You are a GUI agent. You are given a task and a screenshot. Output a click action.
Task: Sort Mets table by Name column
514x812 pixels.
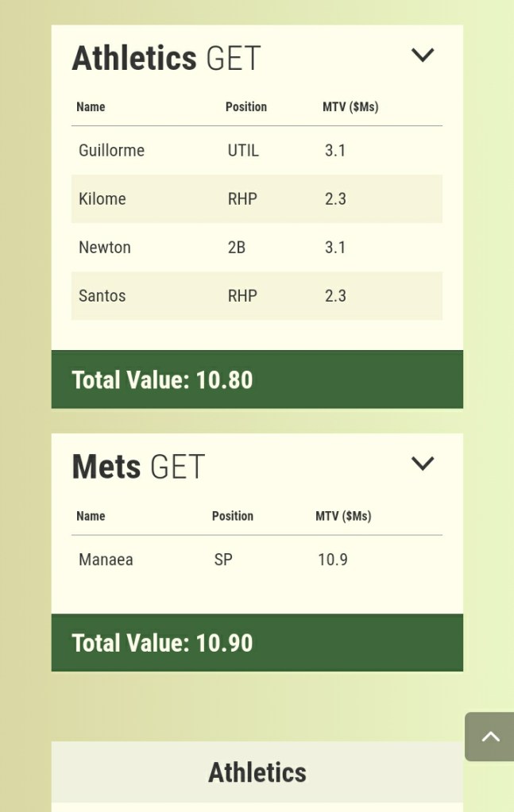point(91,516)
